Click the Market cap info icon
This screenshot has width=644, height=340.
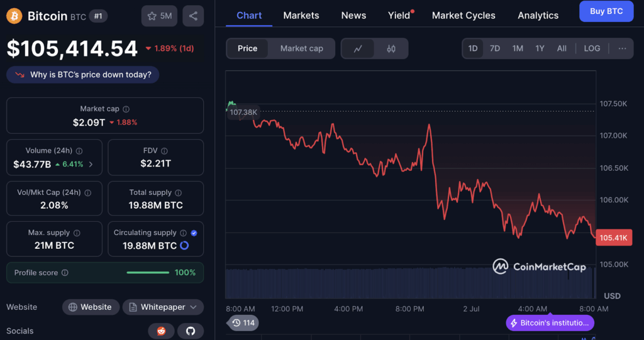[126, 109]
